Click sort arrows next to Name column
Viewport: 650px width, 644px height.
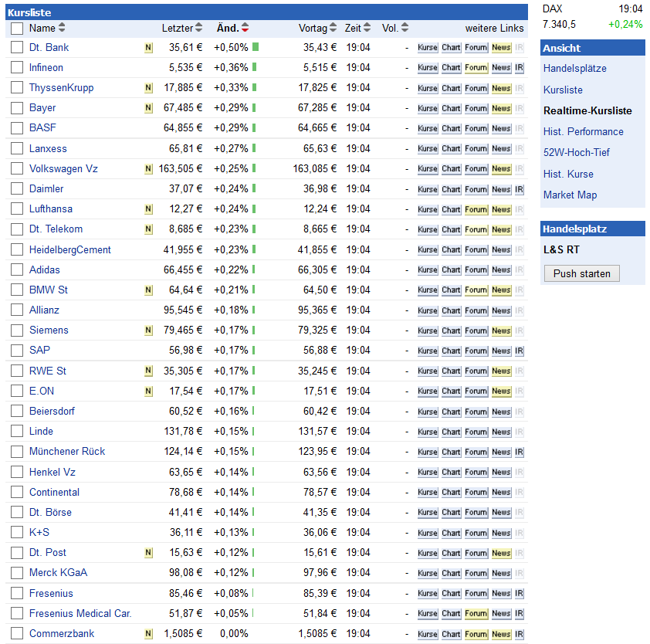(62, 28)
